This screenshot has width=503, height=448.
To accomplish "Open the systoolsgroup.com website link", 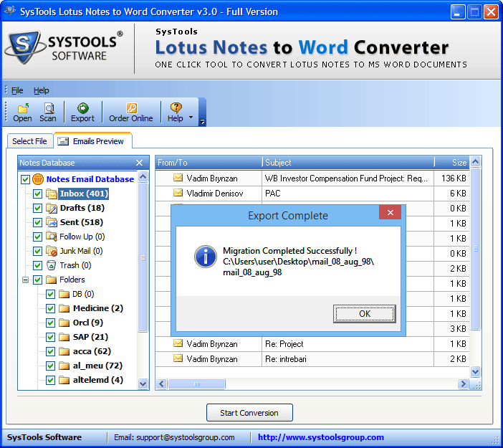I will tap(321, 437).
